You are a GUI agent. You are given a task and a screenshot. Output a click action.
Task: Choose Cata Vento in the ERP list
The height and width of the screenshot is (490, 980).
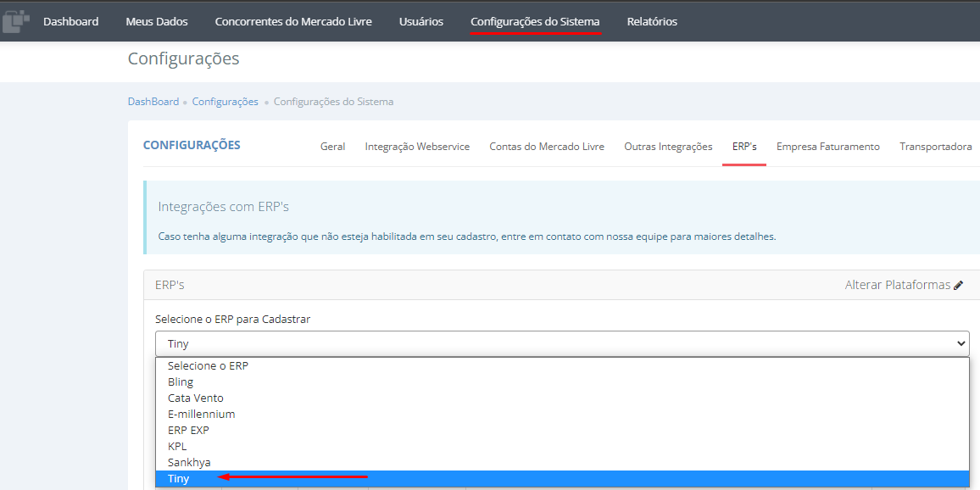click(562, 398)
